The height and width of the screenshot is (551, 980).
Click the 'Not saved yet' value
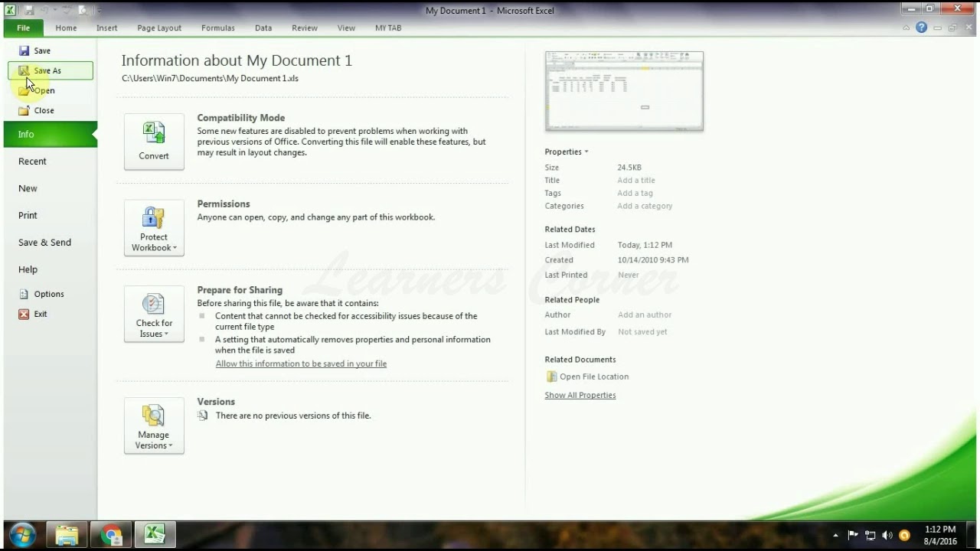642,332
